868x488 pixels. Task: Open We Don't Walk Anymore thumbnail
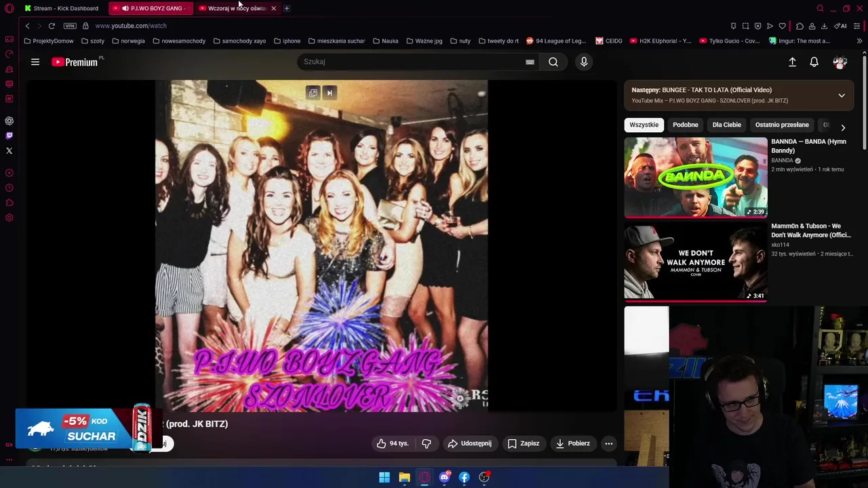pos(696,262)
